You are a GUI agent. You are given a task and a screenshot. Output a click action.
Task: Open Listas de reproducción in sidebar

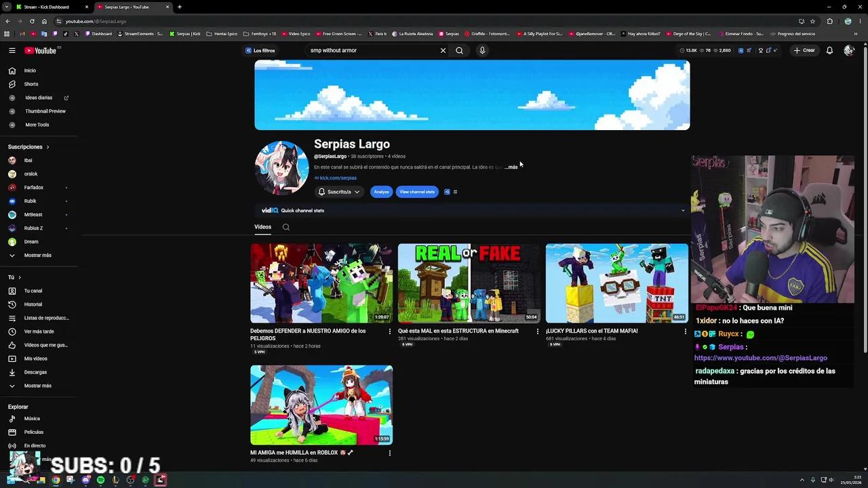(x=46, y=318)
